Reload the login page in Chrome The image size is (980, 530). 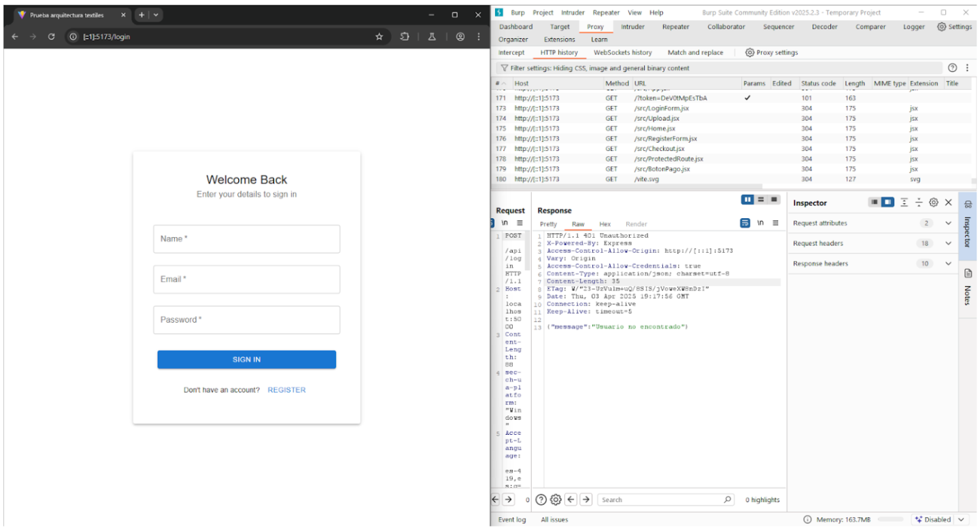(51, 37)
